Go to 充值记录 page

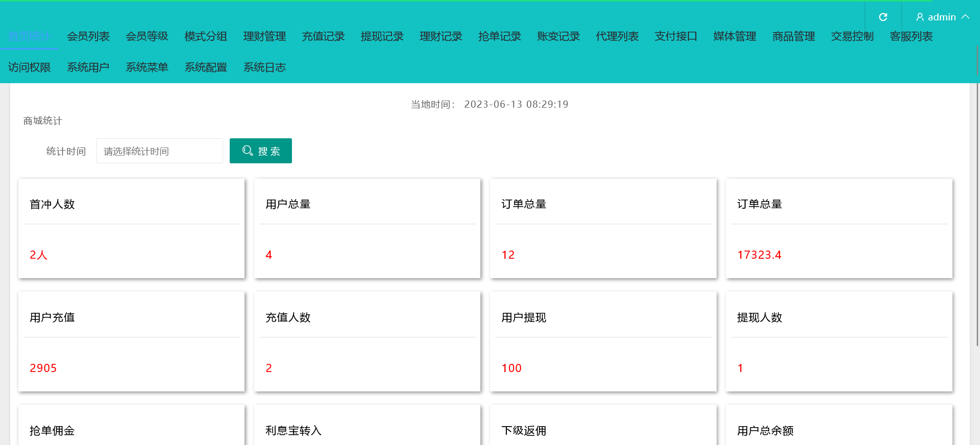[323, 36]
